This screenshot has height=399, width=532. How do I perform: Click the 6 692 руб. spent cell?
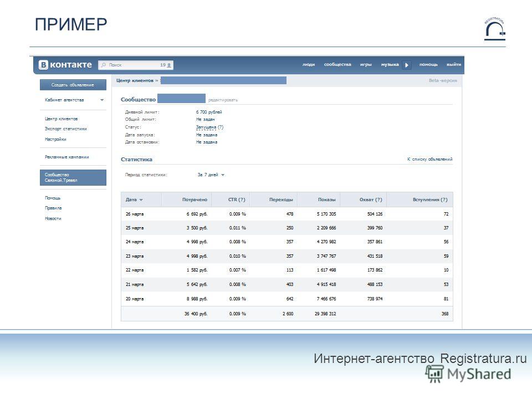point(197,214)
